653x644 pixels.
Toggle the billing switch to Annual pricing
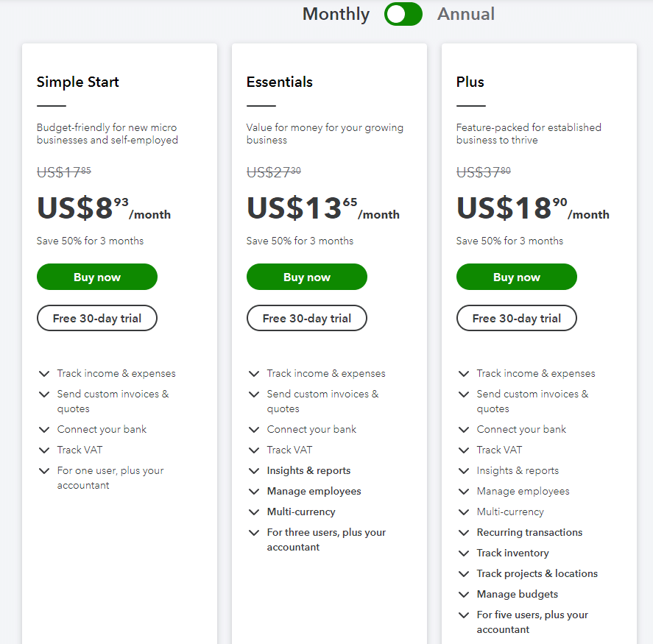click(x=403, y=14)
